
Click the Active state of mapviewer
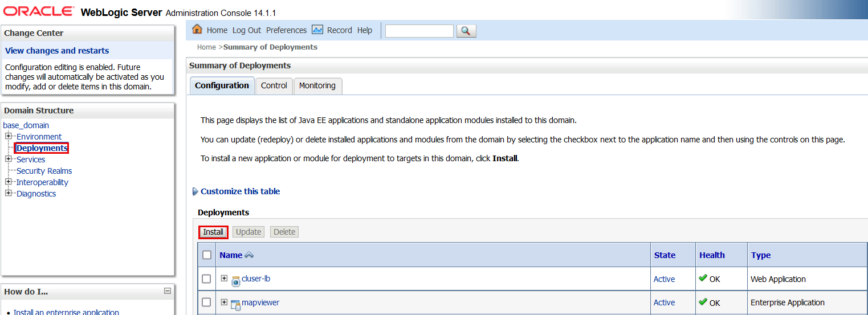pyautogui.click(x=664, y=302)
